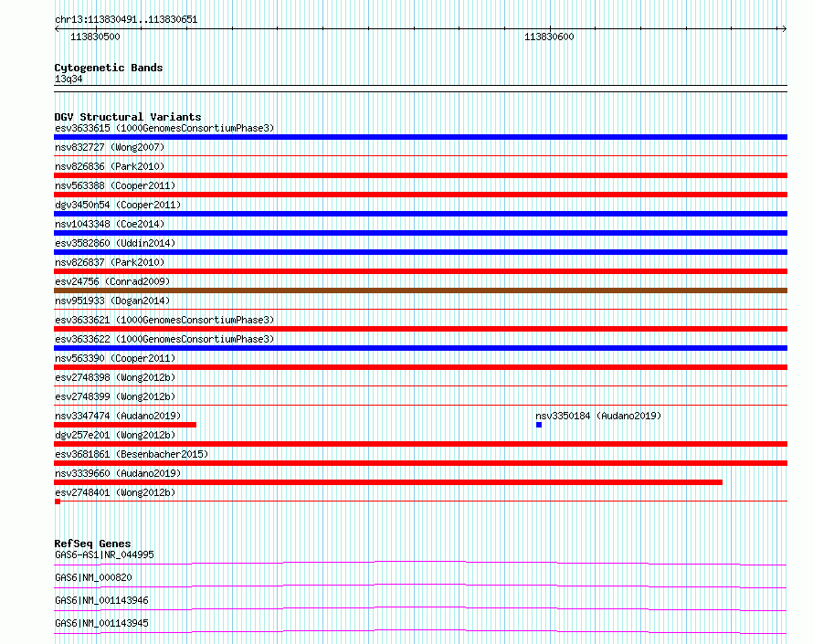Click nsv951933 (Dogan2014) label
The height and width of the screenshot is (644, 813).
coord(112,301)
